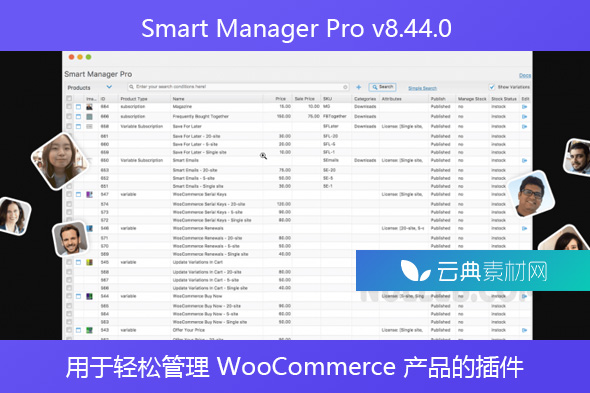
Task: Click the clear icon inside search field
Action: click(x=345, y=87)
